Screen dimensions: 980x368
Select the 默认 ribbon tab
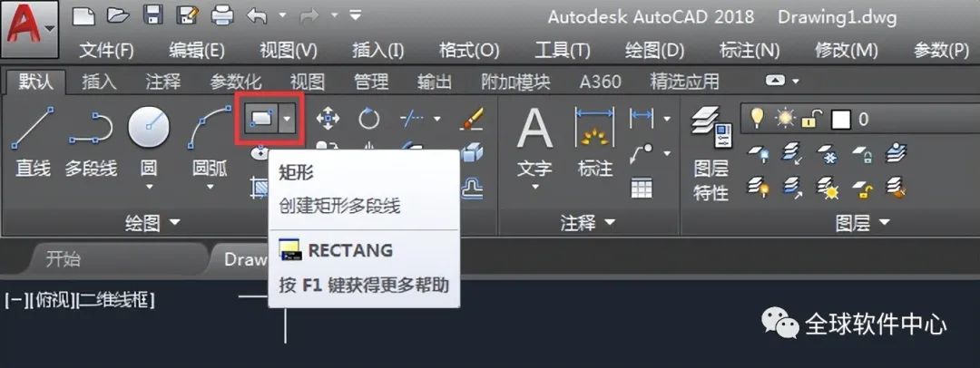pos(35,82)
